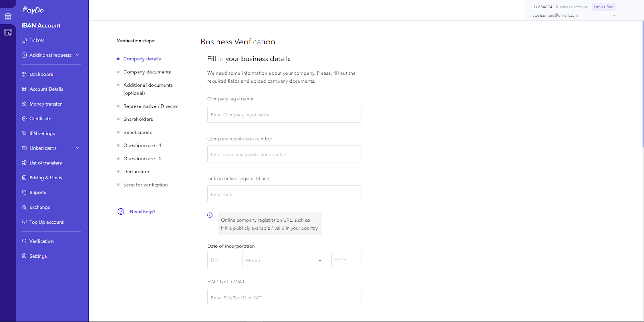Click the Exchange icon
The width and height of the screenshot is (644, 322).
click(24, 207)
